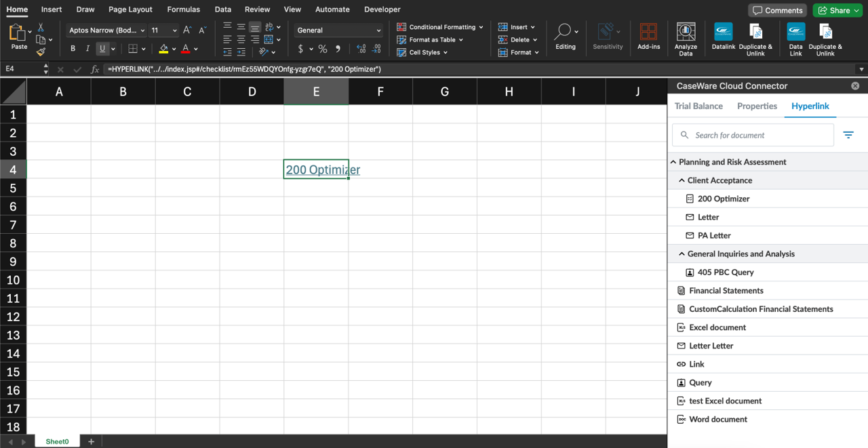Image resolution: width=868 pixels, height=448 pixels.
Task: Open the Conditional Formatting dropdown
Action: [439, 27]
